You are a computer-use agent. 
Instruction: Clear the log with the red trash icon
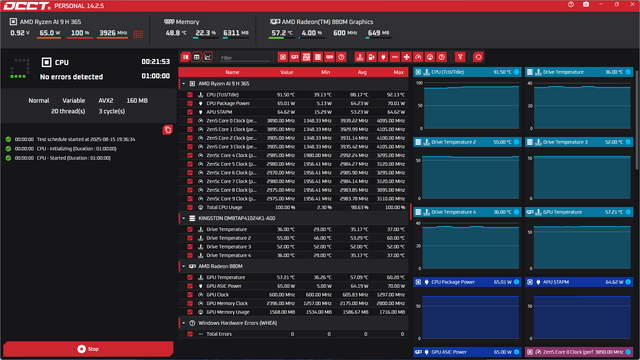pos(167,130)
